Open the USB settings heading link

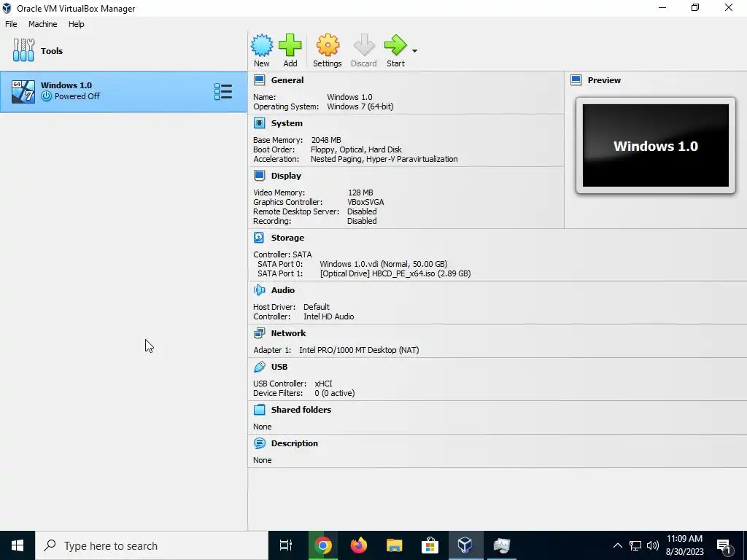pos(279,367)
